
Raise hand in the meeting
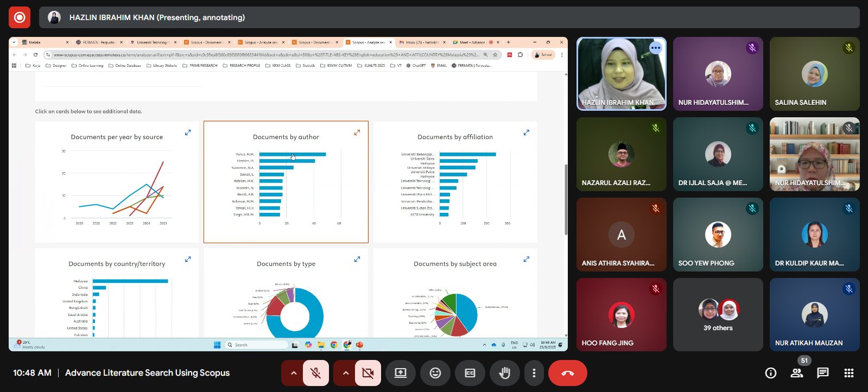(504, 373)
